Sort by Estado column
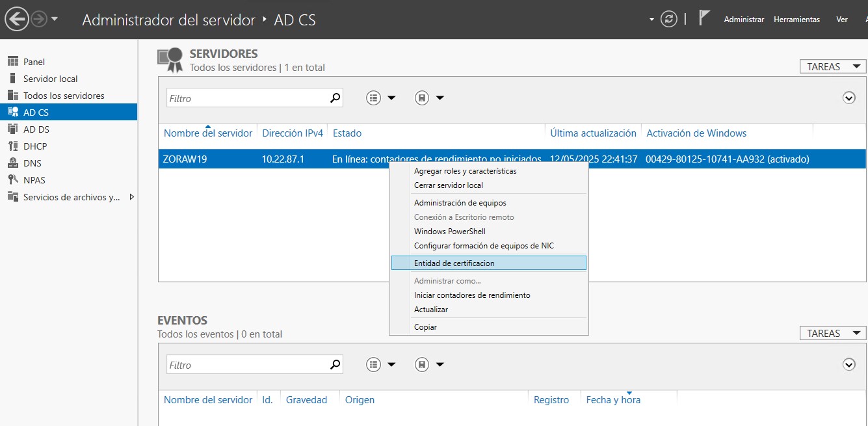The image size is (868, 426). pyautogui.click(x=347, y=133)
